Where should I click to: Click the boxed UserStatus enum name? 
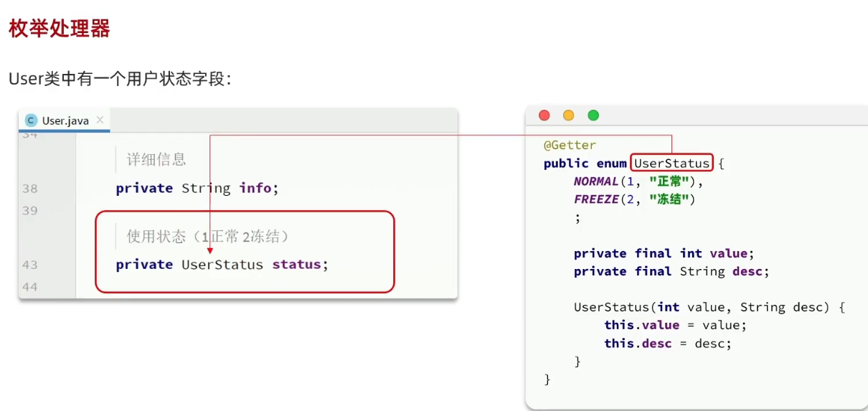(x=672, y=164)
